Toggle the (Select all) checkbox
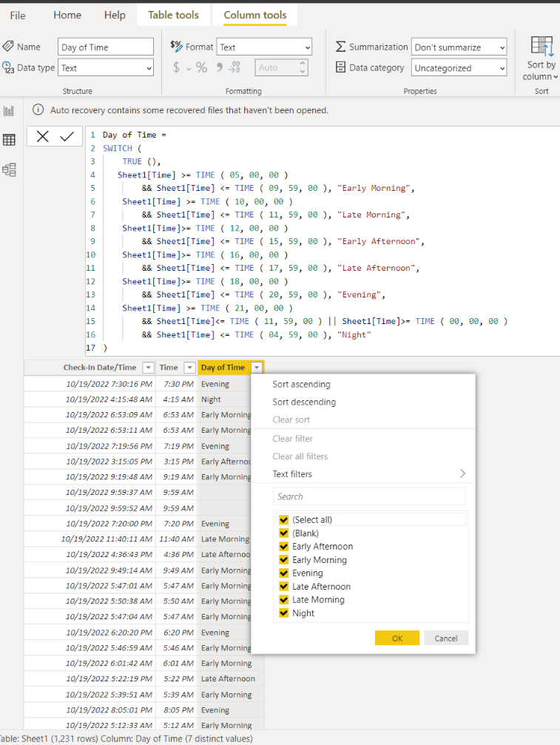 pos(284,520)
